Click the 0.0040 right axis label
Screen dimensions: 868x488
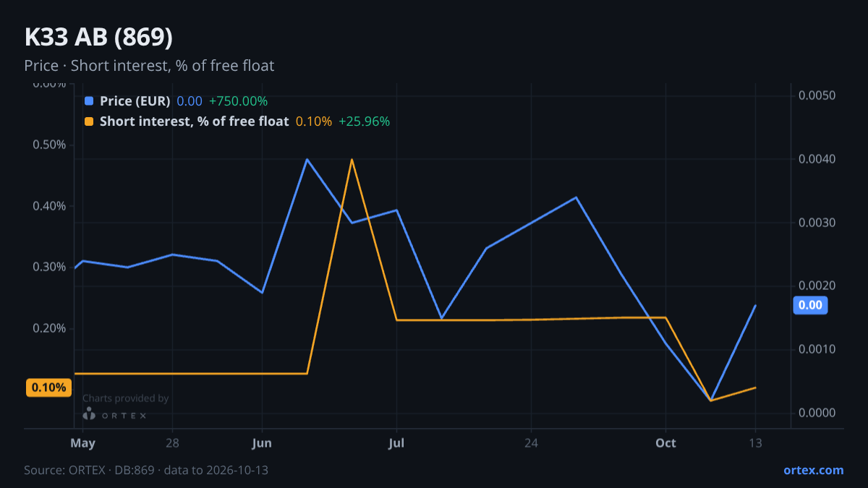pos(817,159)
